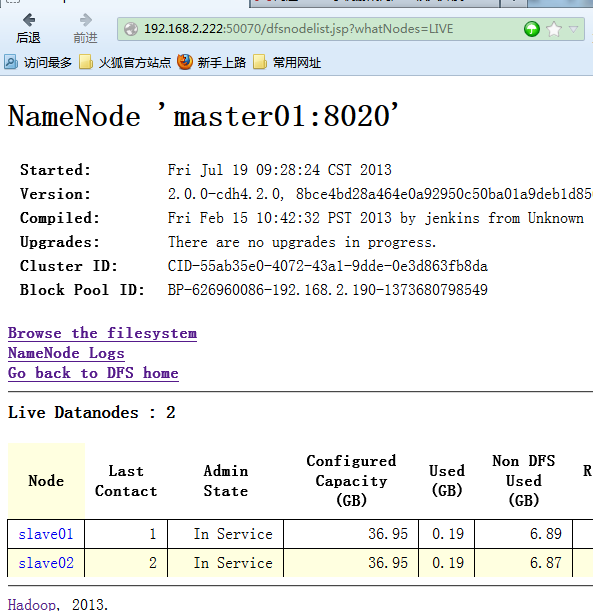593x611 pixels.
Task: Click the Configured Capacity (GB) header
Action: (351, 481)
